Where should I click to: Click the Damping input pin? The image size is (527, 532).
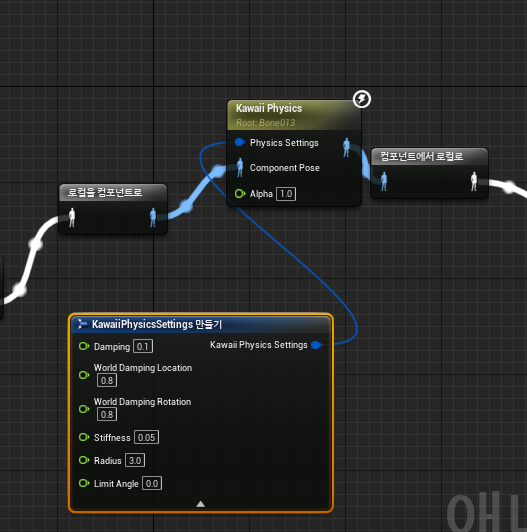tap(83, 346)
